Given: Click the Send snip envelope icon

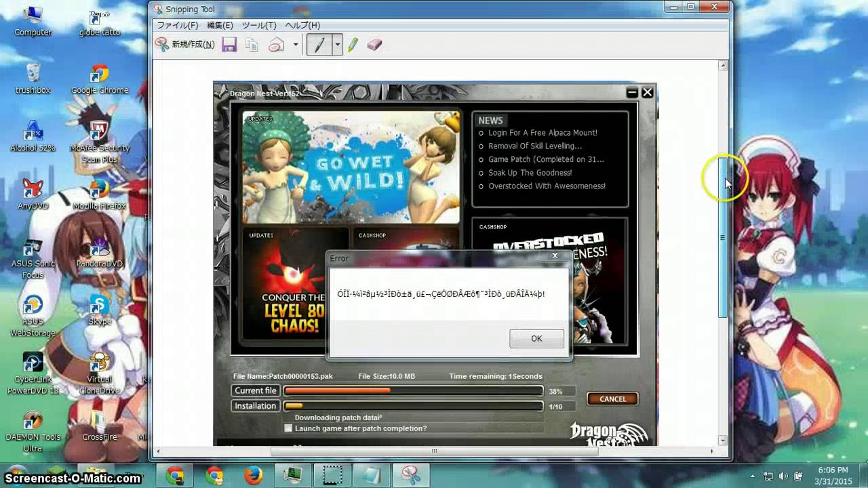Looking at the screenshot, I should point(276,45).
